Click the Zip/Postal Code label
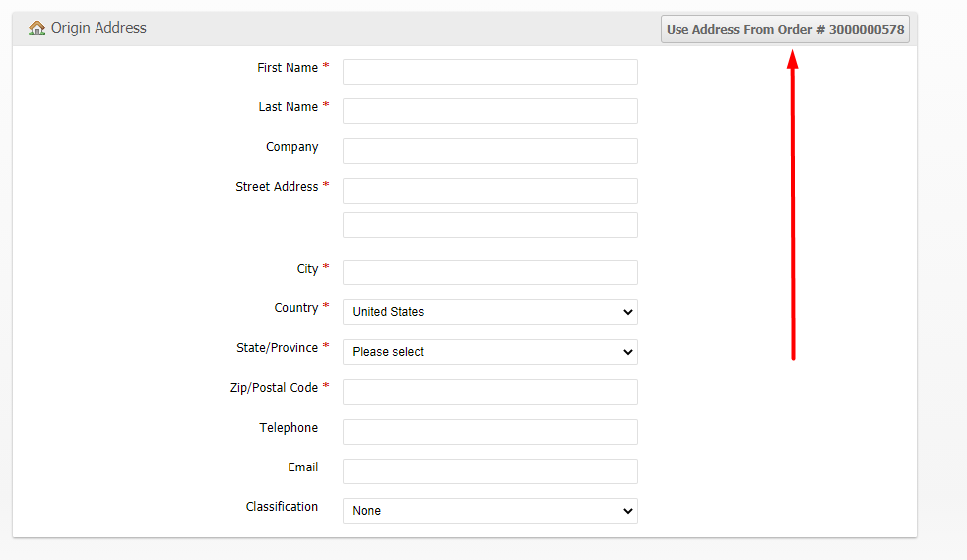Image resolution: width=967 pixels, height=560 pixels. (274, 387)
